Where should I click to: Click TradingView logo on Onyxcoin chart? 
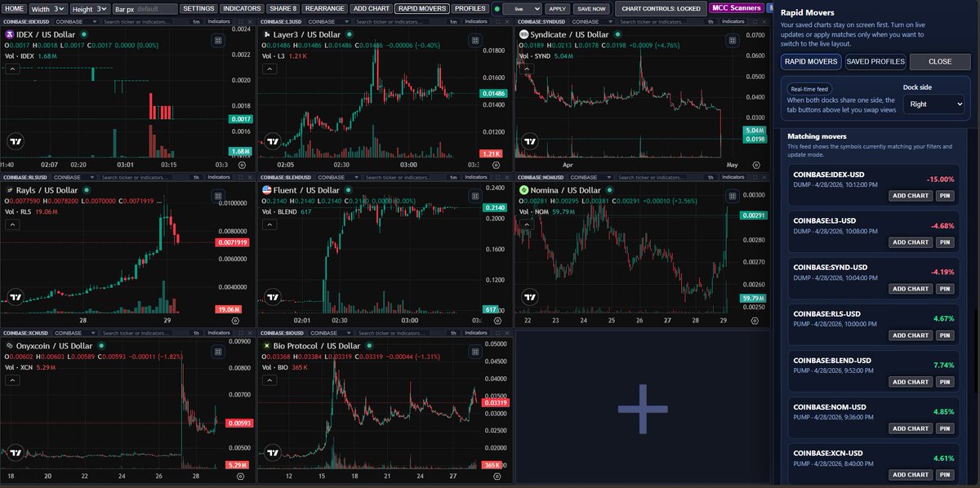tap(15, 453)
